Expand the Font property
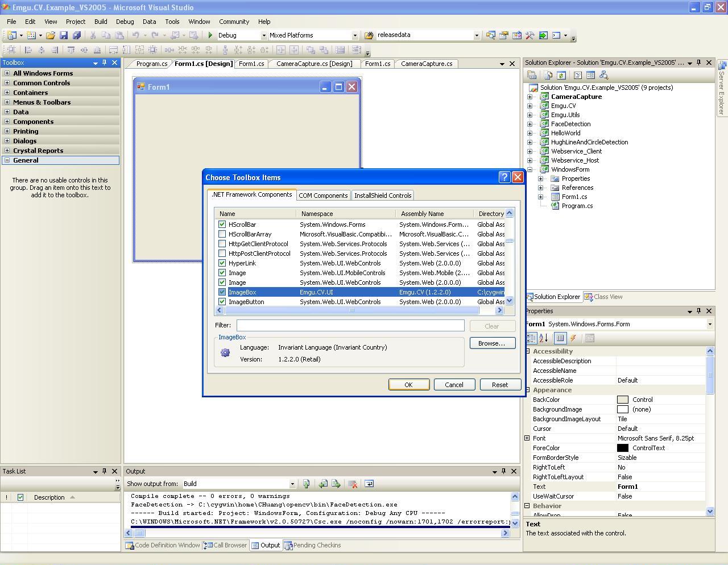Screen dimensions: 728x565 click(x=527, y=438)
